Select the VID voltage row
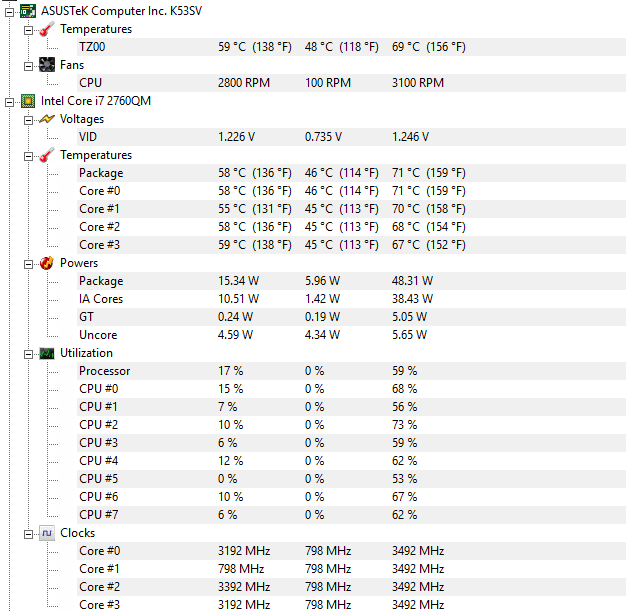This screenshot has width=626, height=612. coord(352,137)
